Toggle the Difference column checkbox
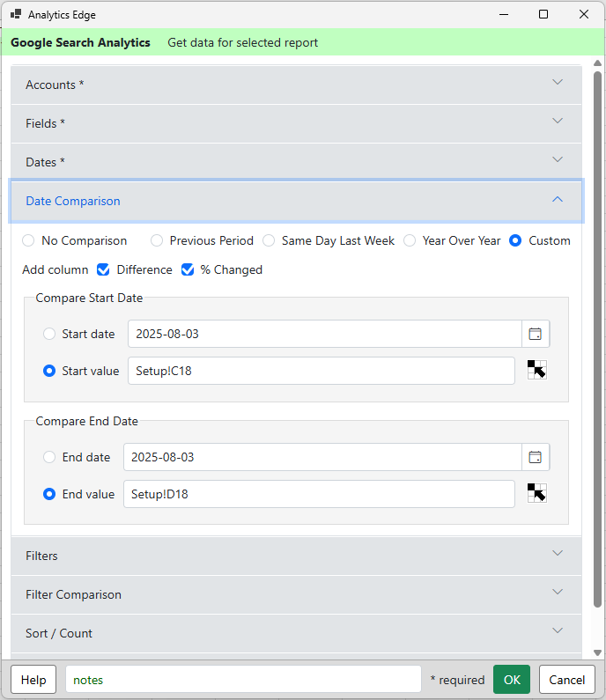Screen dimensions: 606x700 [x=103, y=269]
